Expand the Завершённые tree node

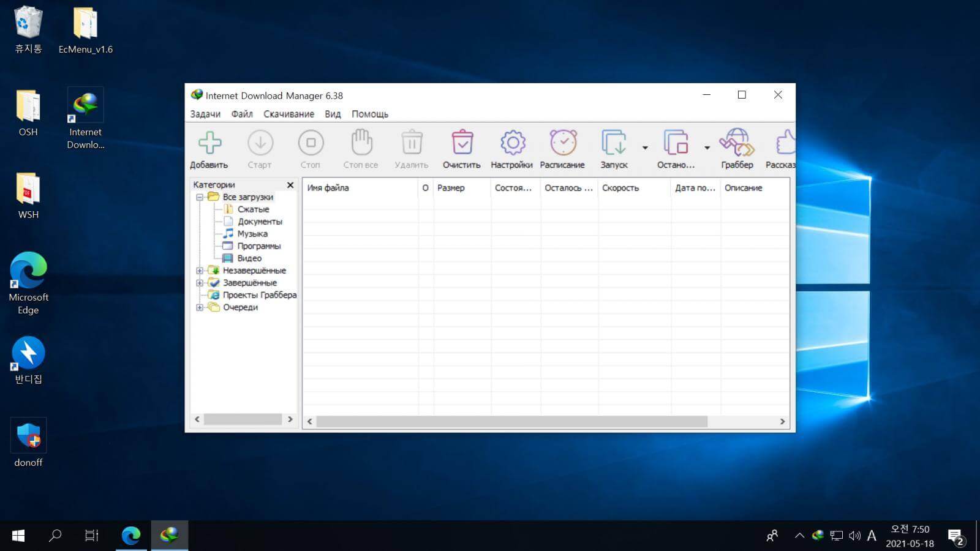pyautogui.click(x=200, y=283)
